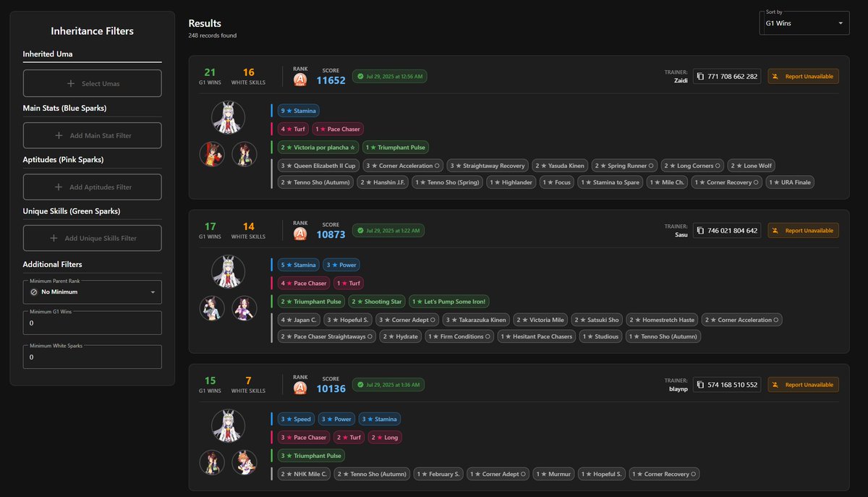Click Add Unique Skills Filter
Image resolution: width=868 pixels, height=497 pixels.
tap(92, 238)
